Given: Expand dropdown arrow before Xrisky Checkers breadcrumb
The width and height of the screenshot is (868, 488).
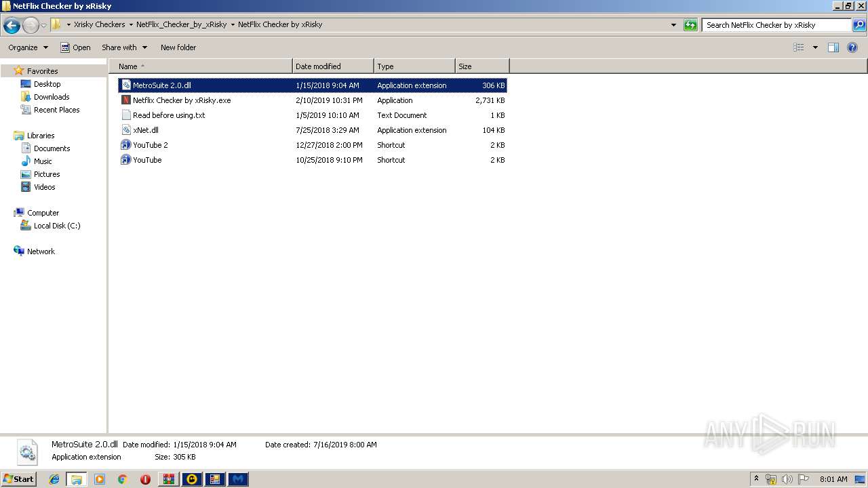Looking at the screenshot, I should [68, 24].
